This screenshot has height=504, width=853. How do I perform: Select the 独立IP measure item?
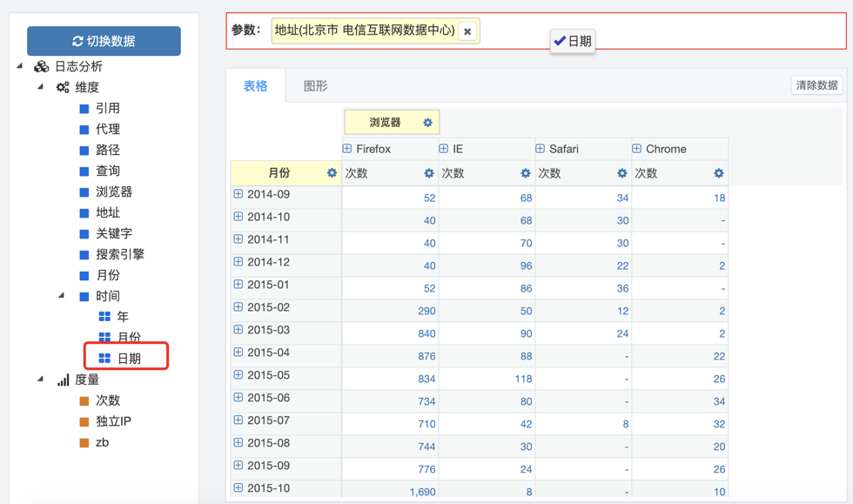(113, 421)
